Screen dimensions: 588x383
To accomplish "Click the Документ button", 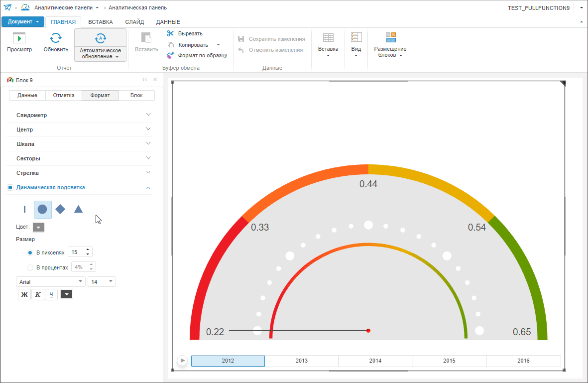I will pos(23,22).
